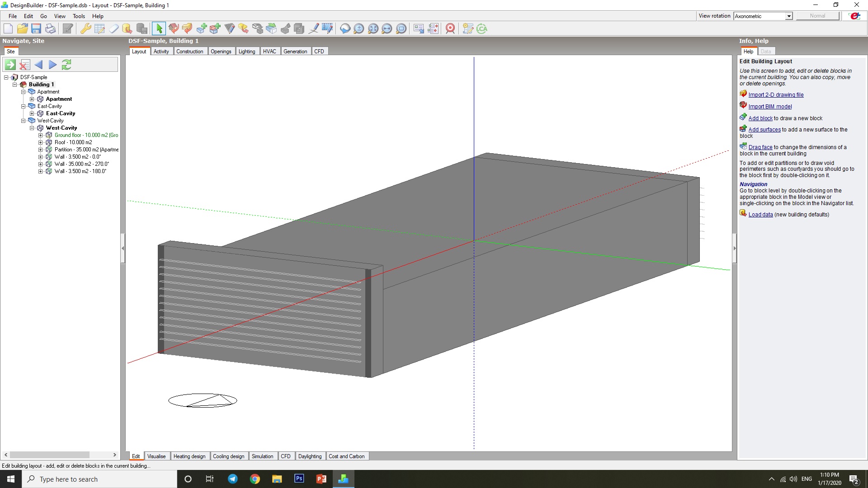Expand the East-Cavity zone node
Image resolution: width=868 pixels, height=488 pixels.
(x=32, y=113)
